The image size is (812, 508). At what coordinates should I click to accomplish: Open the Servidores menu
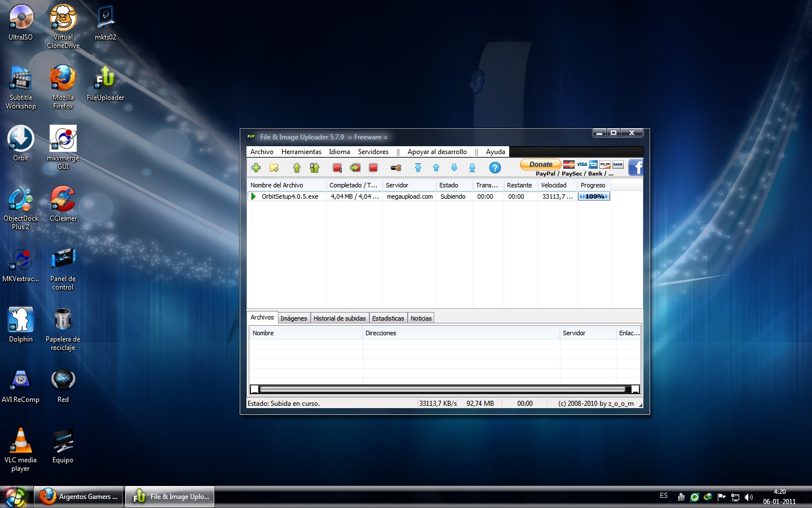(373, 152)
